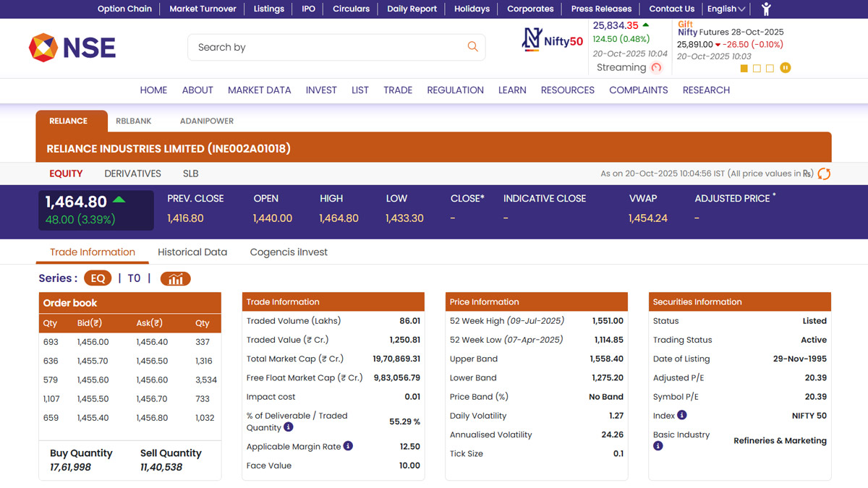Open the series chart icon button

(175, 278)
